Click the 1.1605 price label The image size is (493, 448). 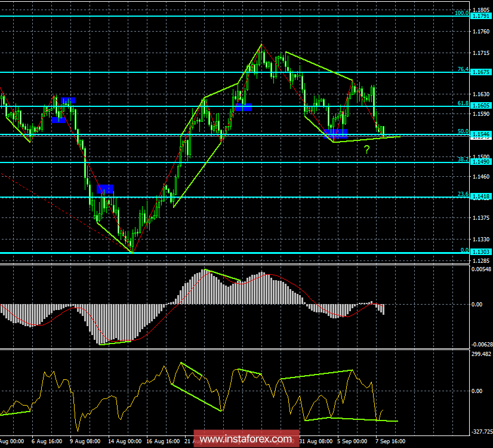[480, 106]
